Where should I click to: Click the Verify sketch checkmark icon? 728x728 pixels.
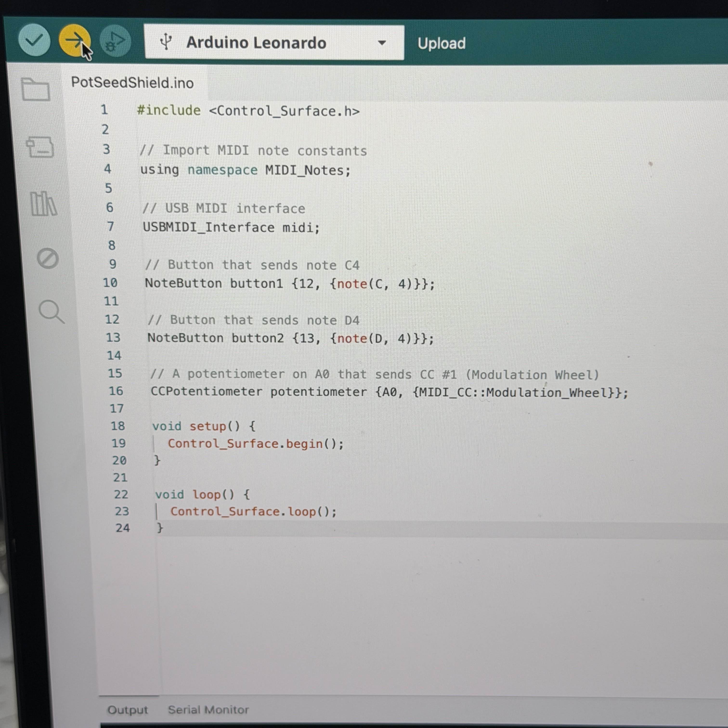pyautogui.click(x=34, y=41)
